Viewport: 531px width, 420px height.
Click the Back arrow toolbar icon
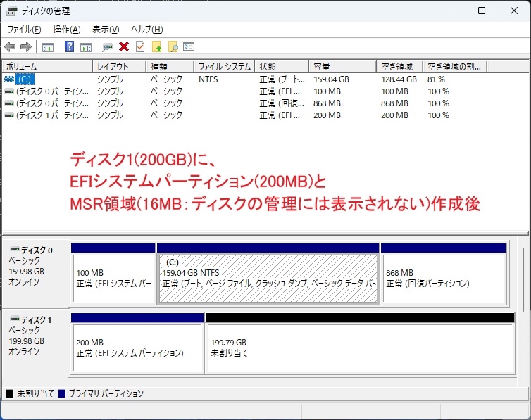10,46
